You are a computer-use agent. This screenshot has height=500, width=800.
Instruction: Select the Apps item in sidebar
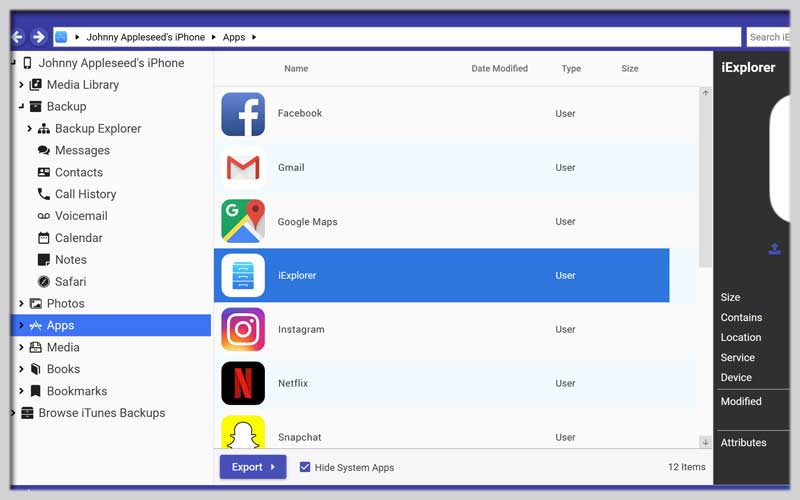111,325
